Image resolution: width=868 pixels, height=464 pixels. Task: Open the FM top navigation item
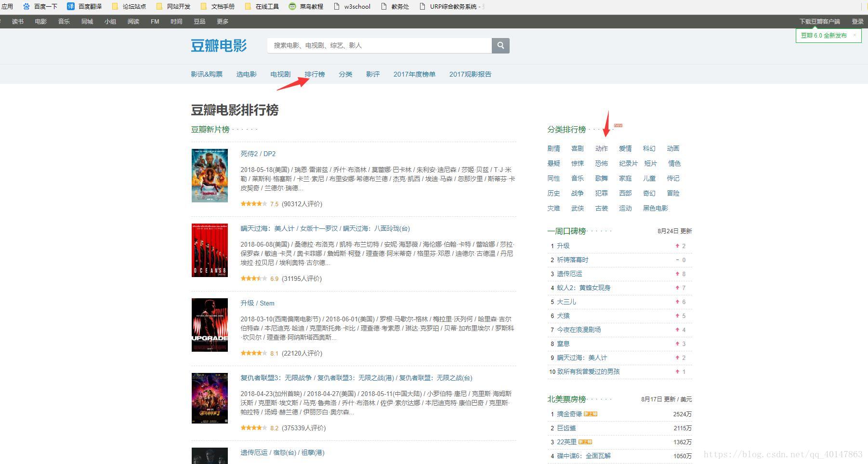click(155, 21)
